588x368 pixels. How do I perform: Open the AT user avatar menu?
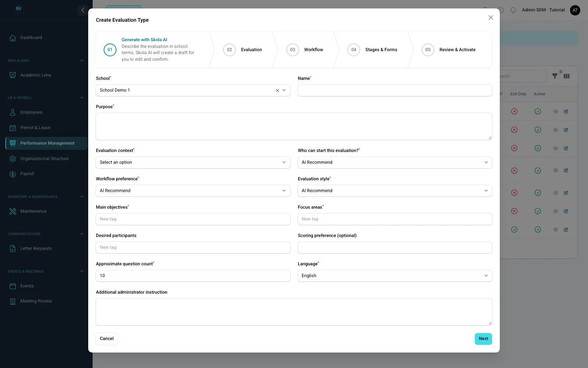click(x=575, y=10)
